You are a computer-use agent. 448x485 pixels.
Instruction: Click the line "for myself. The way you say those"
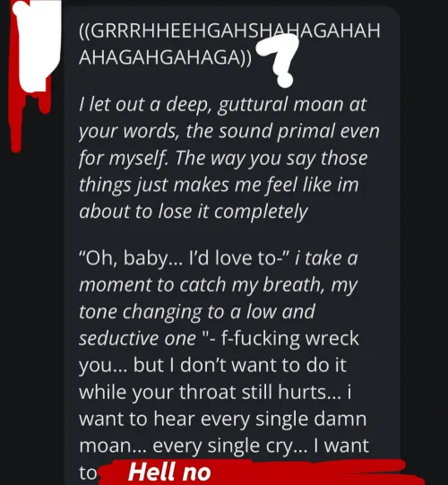point(223,159)
